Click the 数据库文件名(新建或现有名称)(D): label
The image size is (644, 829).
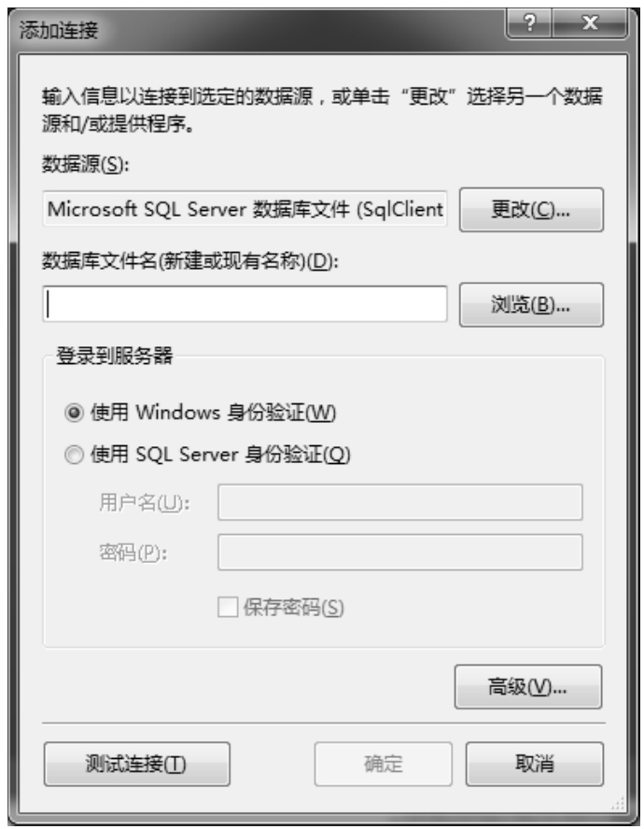tap(190, 260)
